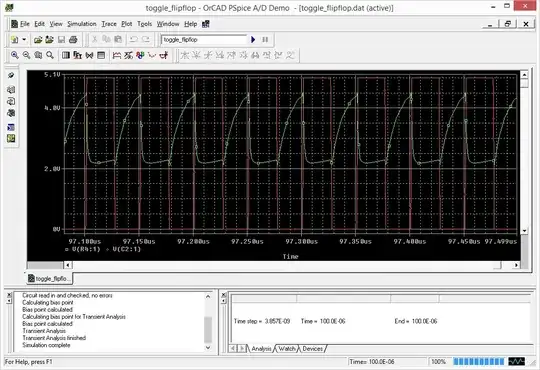Image resolution: width=540 pixels, height=370 pixels.
Task: Click the document icon left of File menu
Action: coord(14,24)
